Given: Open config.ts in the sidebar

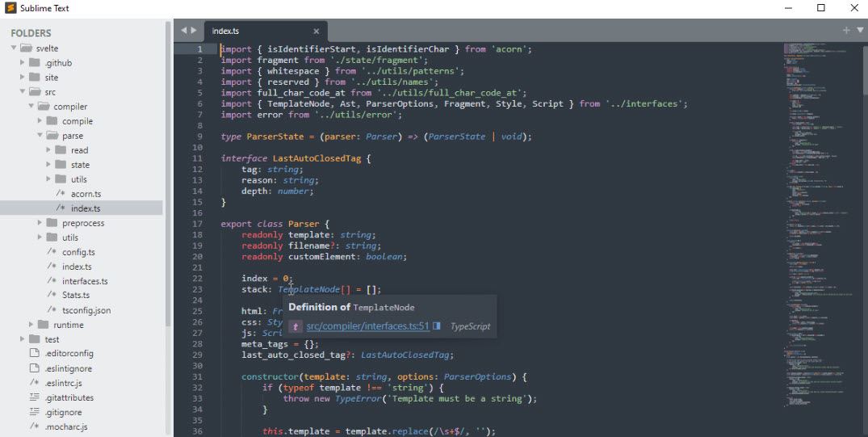Looking at the screenshot, I should coord(78,252).
